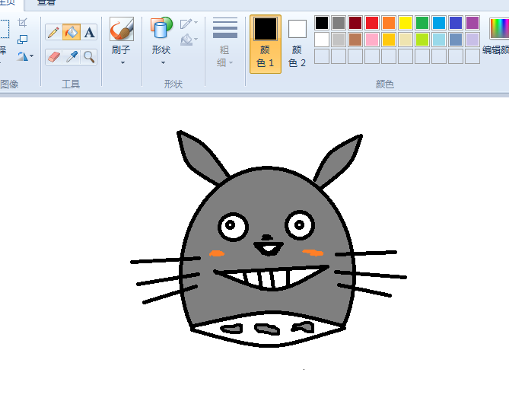Click the Crop icon
Image resolution: width=509 pixels, height=420 pixels.
pos(22,23)
